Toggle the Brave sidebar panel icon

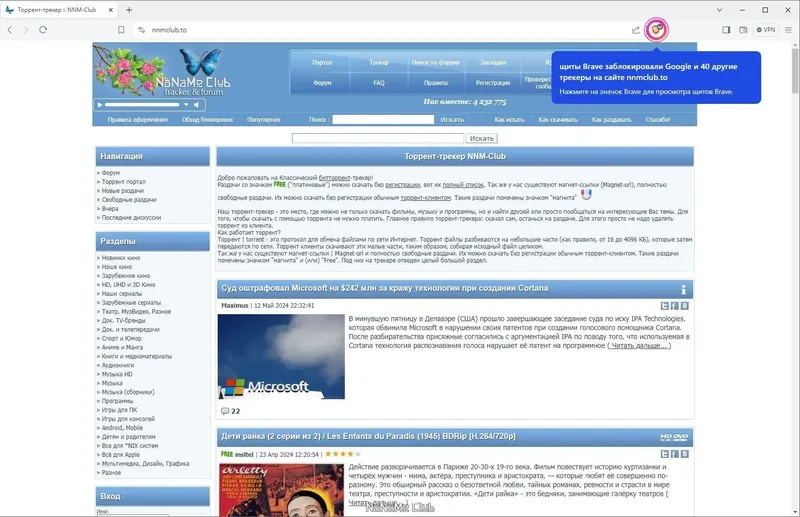pyautogui.click(x=726, y=30)
